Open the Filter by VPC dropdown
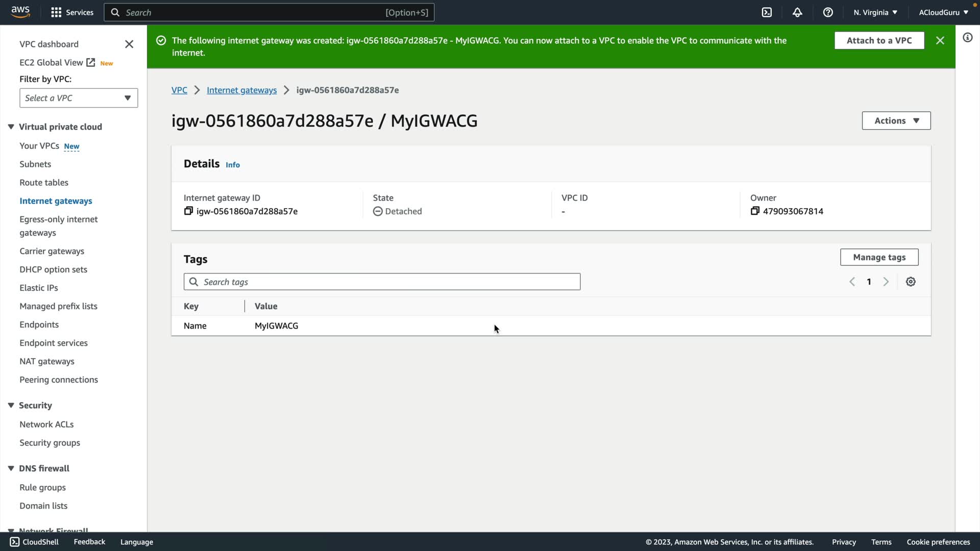980x551 pixels. click(79, 98)
